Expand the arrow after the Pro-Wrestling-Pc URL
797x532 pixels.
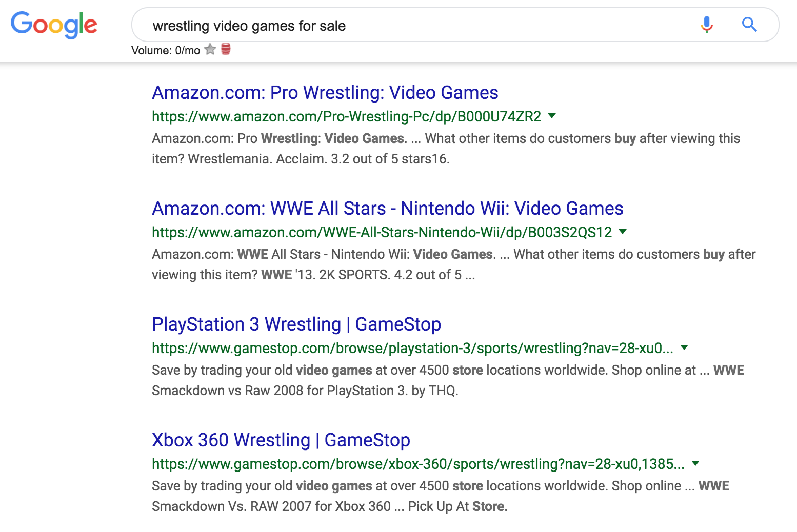(552, 116)
